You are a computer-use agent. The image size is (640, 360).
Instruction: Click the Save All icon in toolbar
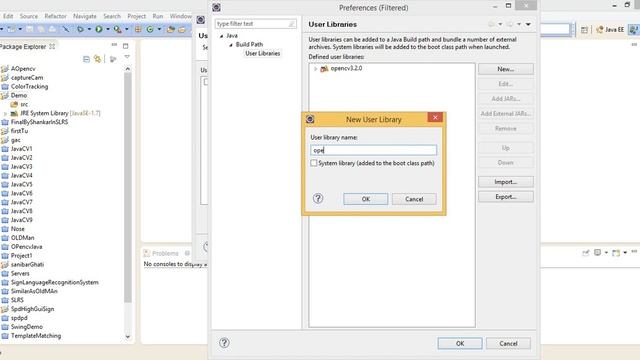point(41,29)
